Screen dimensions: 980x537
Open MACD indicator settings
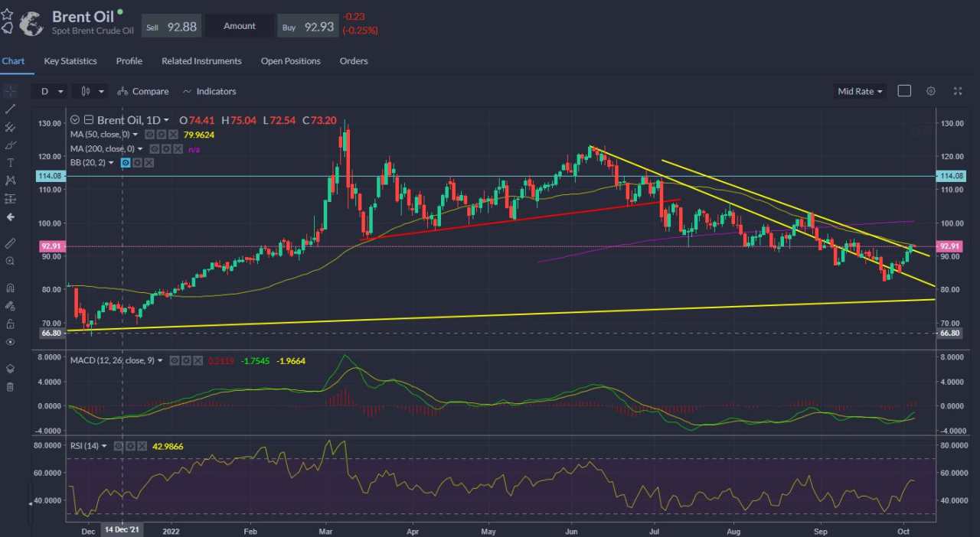(x=186, y=360)
